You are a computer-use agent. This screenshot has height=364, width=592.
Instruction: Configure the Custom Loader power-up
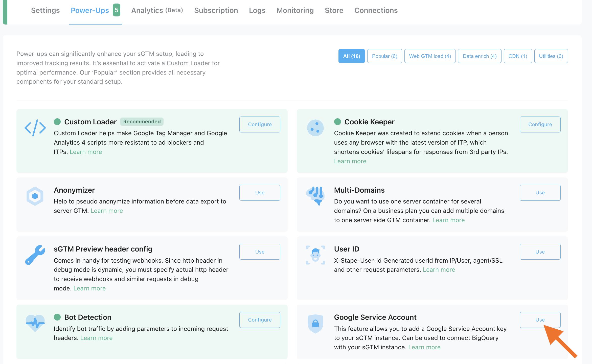pyautogui.click(x=260, y=124)
